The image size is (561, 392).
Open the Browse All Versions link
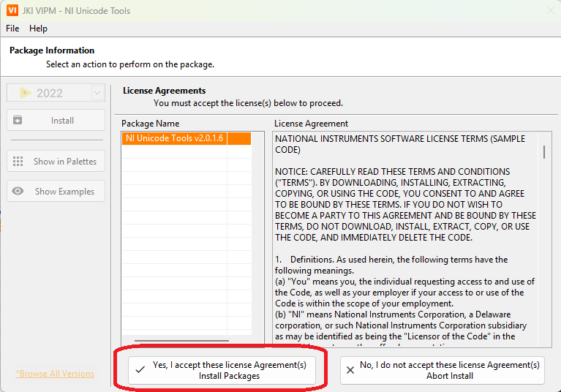55,374
